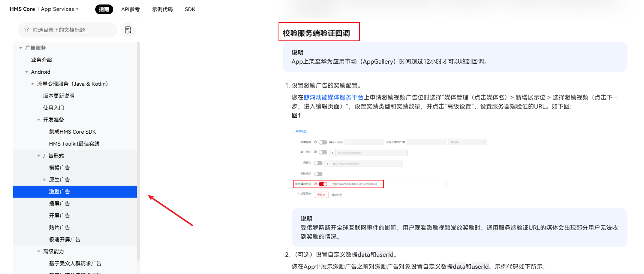Open 基于受众人群请求广告 page
Viewport: 644px width, 274px height.
click(x=75, y=264)
